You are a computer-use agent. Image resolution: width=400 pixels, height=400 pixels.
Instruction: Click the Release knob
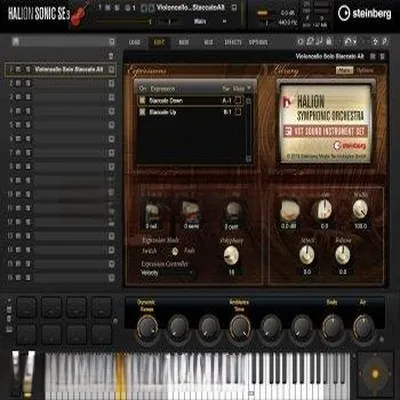click(343, 255)
